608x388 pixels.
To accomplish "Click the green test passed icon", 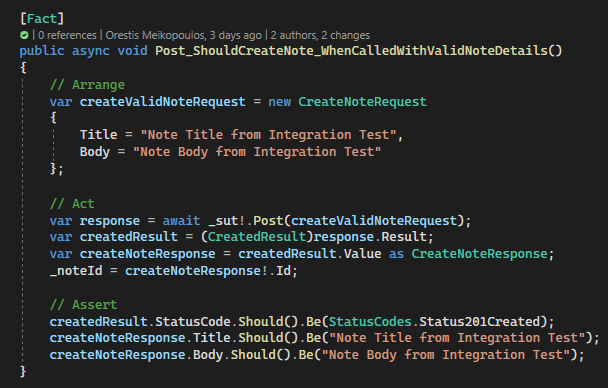I will (24, 35).
